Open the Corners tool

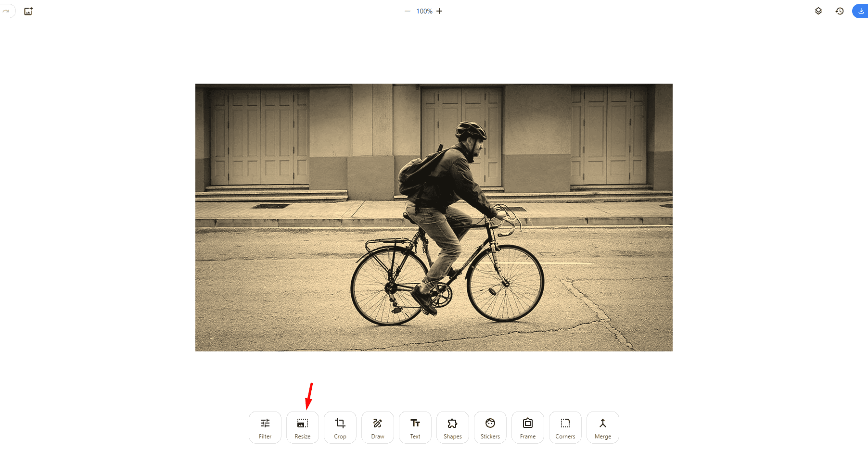pos(565,427)
